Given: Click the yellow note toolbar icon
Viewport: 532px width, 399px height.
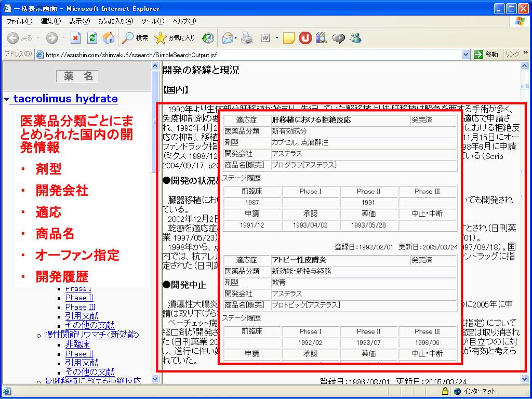Looking at the screenshot, I should click(x=288, y=38).
